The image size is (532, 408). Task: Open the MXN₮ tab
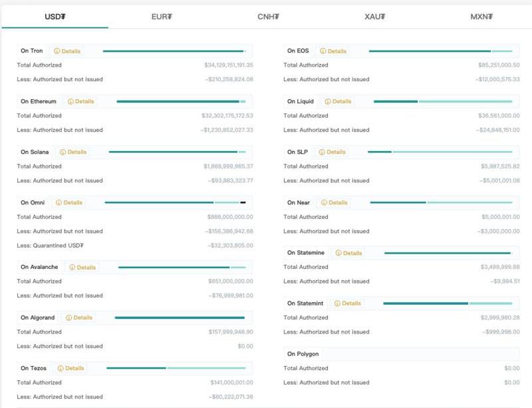481,17
